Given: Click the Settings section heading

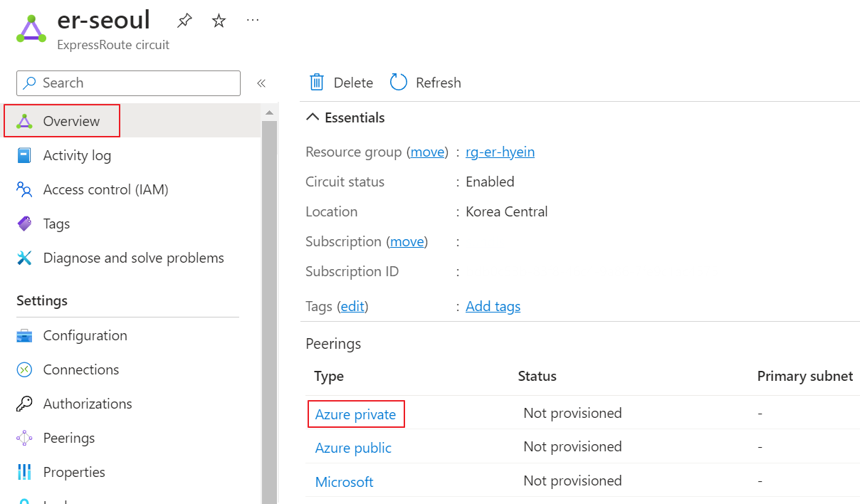Looking at the screenshot, I should tap(42, 300).
